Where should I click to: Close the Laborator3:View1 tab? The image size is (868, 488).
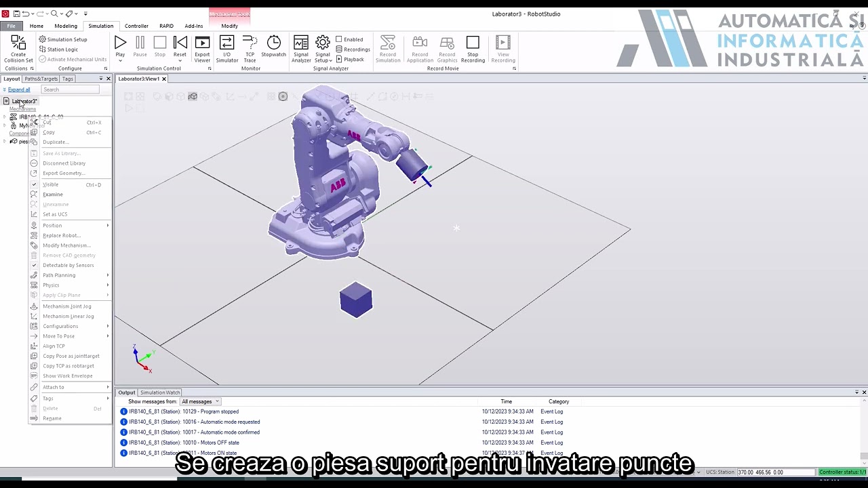tap(164, 79)
